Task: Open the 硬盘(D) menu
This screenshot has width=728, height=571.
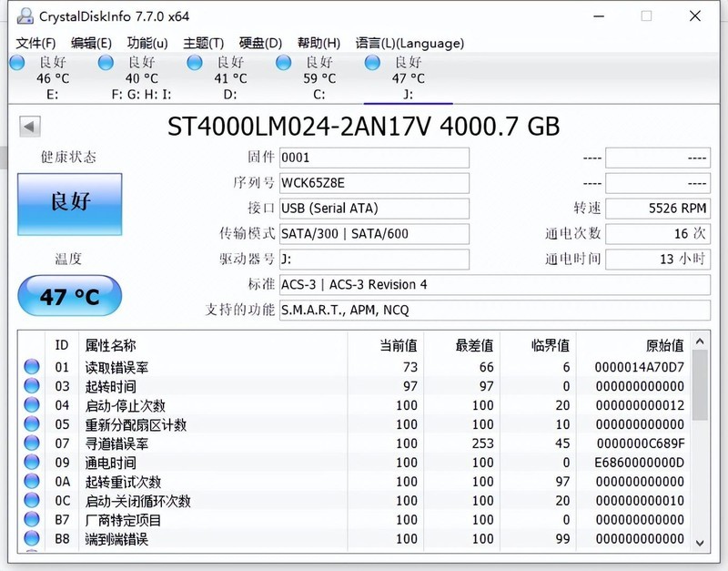Action: 260,43
